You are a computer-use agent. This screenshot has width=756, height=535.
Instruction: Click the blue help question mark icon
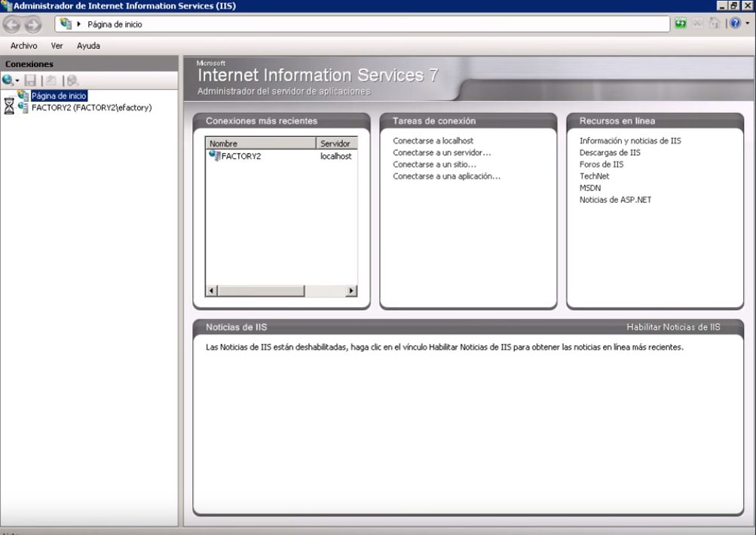click(x=735, y=23)
